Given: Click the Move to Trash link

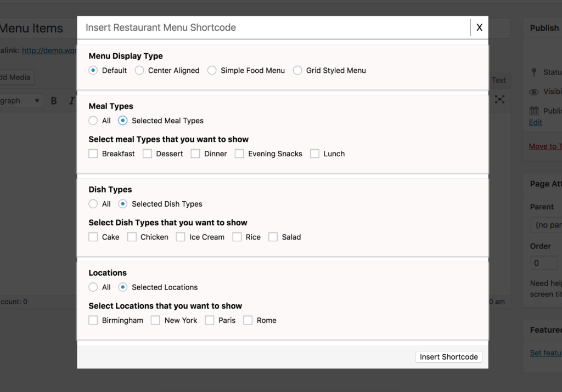Looking at the screenshot, I should pyautogui.click(x=546, y=146).
